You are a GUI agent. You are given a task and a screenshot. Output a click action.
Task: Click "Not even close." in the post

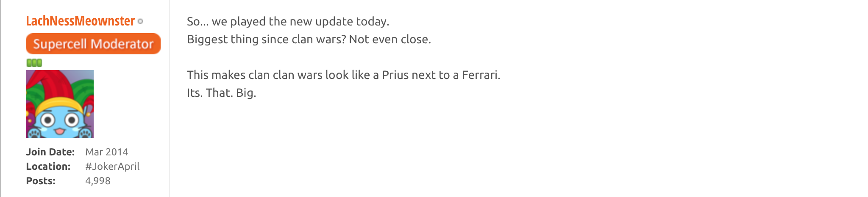pos(390,39)
